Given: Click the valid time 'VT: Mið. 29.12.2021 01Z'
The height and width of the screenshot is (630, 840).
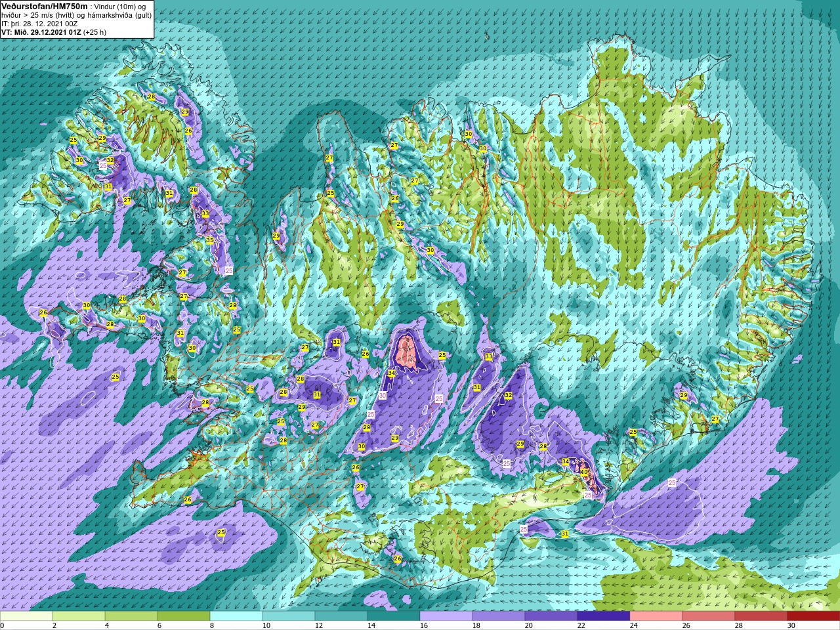Looking at the screenshot, I should (x=41, y=31).
